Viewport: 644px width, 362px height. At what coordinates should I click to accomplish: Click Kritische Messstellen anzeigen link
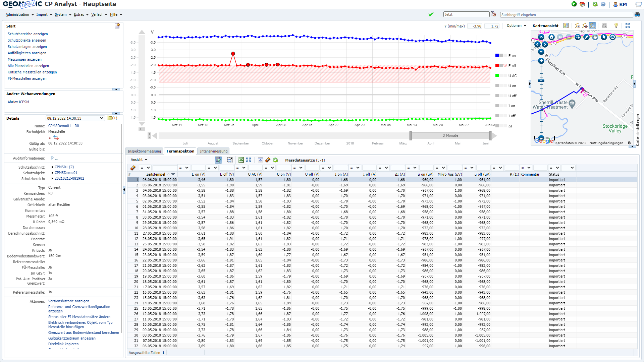tap(32, 72)
